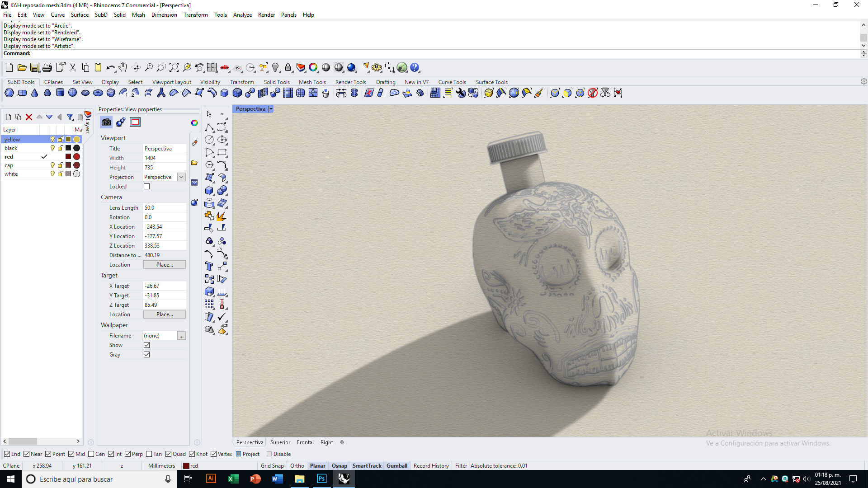Toggle the wallpaper Show checkbox

click(146, 345)
